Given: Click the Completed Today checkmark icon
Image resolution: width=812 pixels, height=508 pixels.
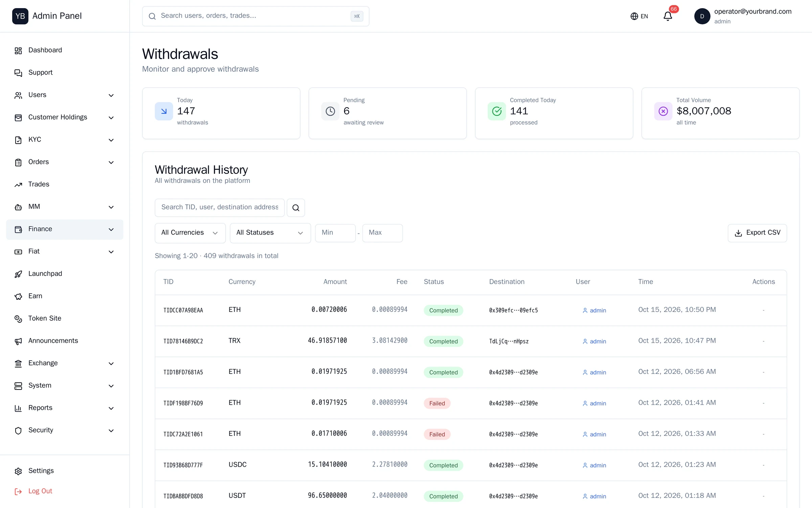Looking at the screenshot, I should pos(497,111).
